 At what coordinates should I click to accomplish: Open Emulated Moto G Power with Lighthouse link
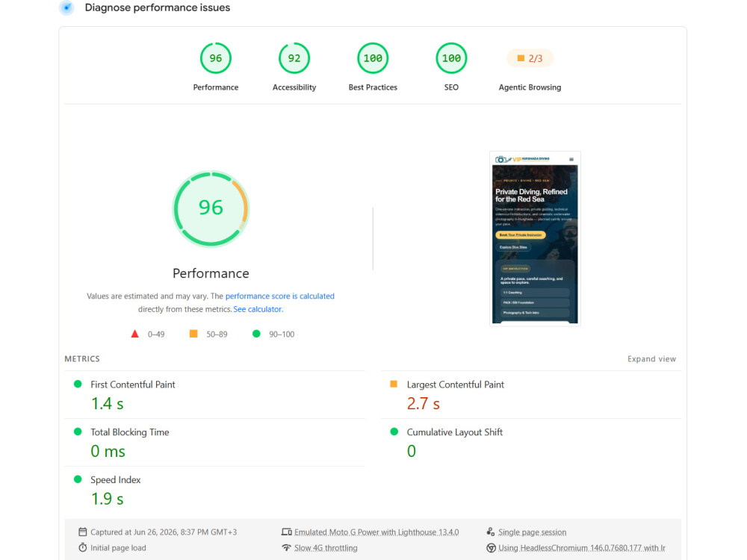pyautogui.click(x=376, y=532)
